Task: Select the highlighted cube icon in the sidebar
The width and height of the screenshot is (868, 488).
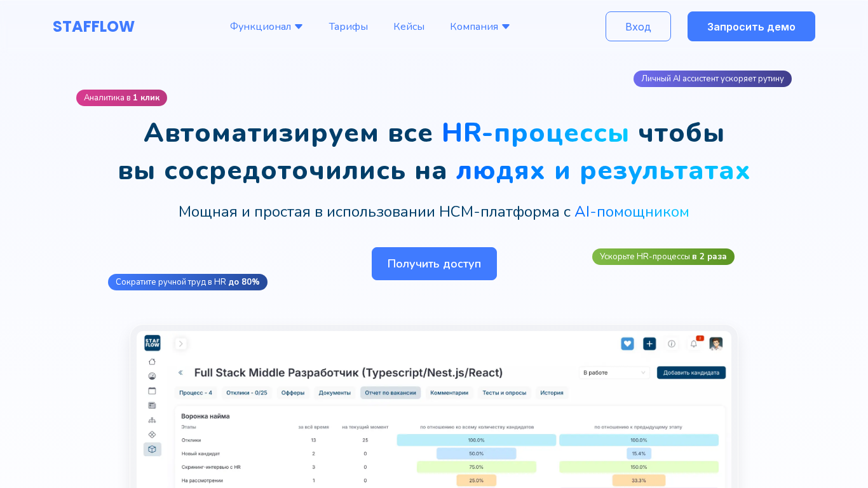Action: coord(152,449)
